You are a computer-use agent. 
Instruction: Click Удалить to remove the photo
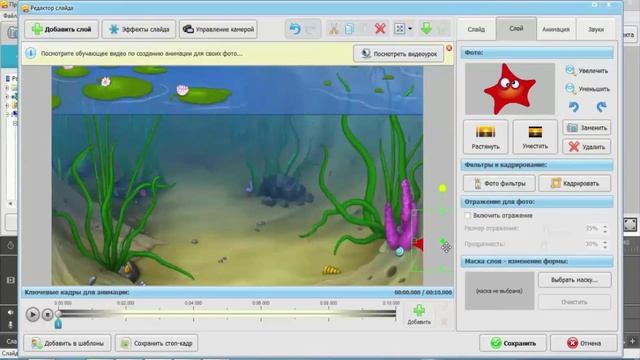[x=587, y=147]
